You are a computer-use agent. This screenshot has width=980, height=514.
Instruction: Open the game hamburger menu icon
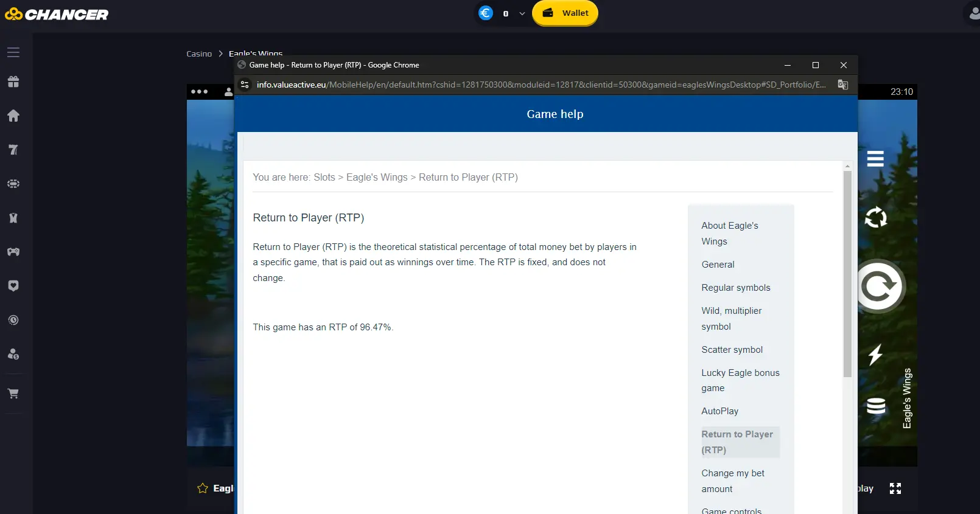tap(875, 159)
